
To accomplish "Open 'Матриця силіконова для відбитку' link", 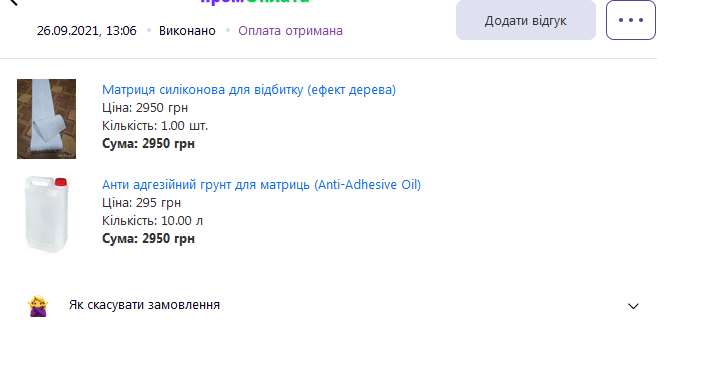I will pyautogui.click(x=249, y=89).
